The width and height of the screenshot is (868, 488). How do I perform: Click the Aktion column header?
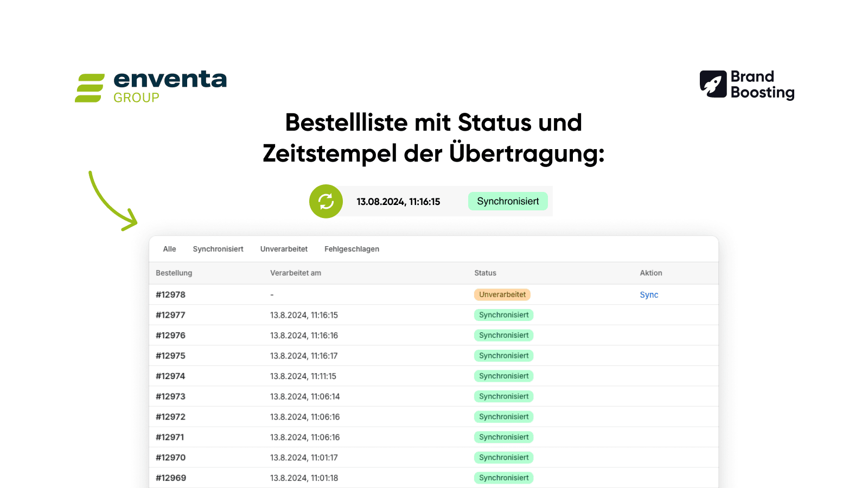point(650,273)
